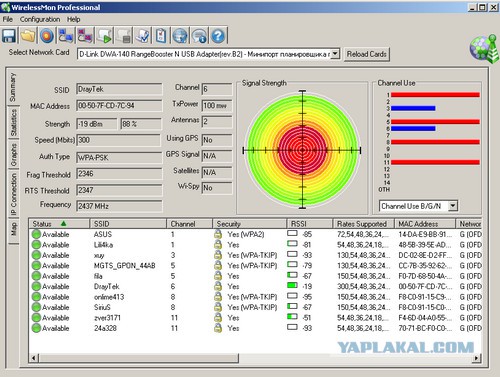Viewport: 500px width, 377px height.
Task: Click the MAC Address field 00-50-7F-CD-7C-94
Action: [x=119, y=106]
